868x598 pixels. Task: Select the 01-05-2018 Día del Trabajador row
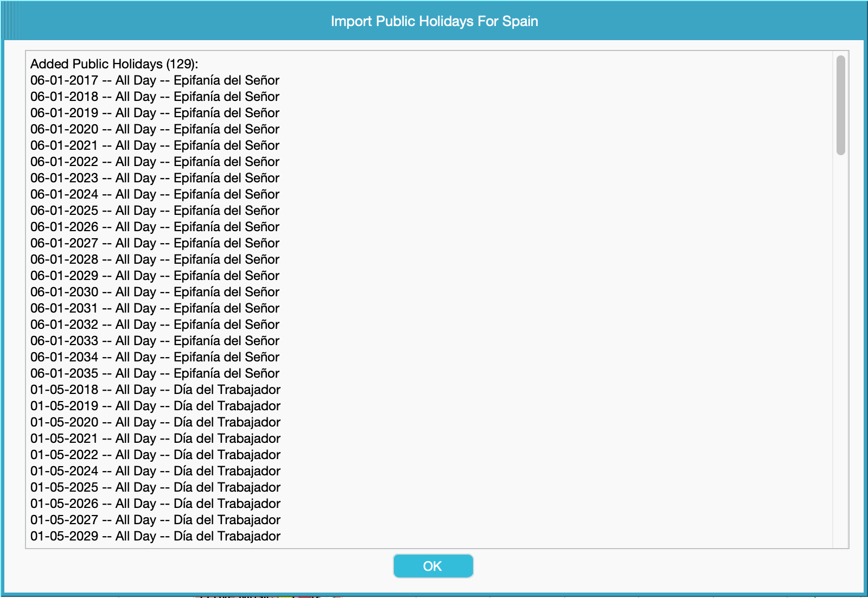pos(155,390)
